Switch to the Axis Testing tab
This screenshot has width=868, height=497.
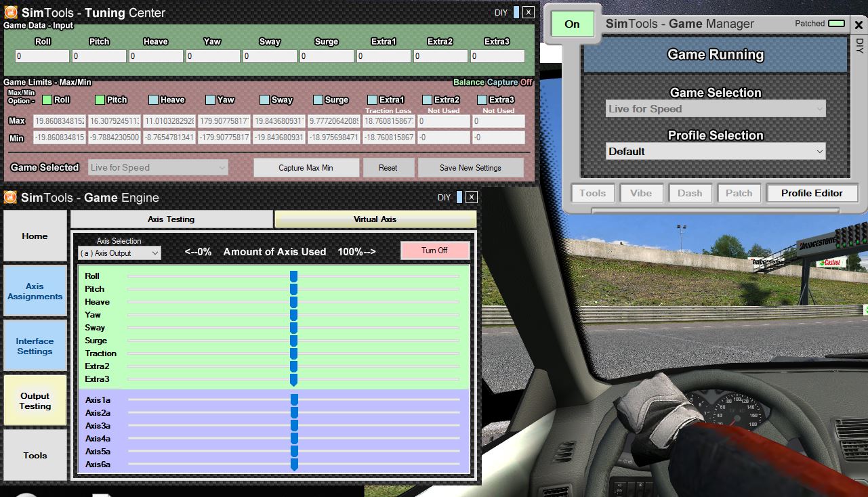[x=171, y=219]
